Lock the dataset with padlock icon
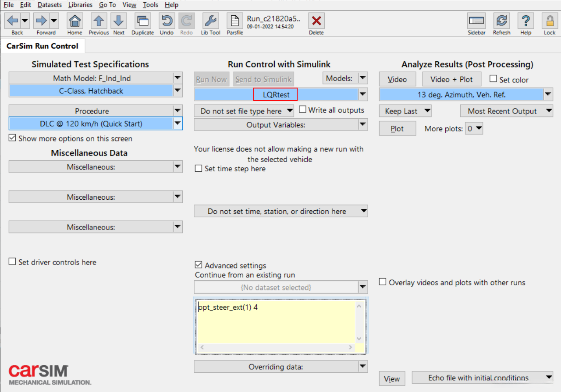This screenshot has width=561, height=392. coord(550,21)
